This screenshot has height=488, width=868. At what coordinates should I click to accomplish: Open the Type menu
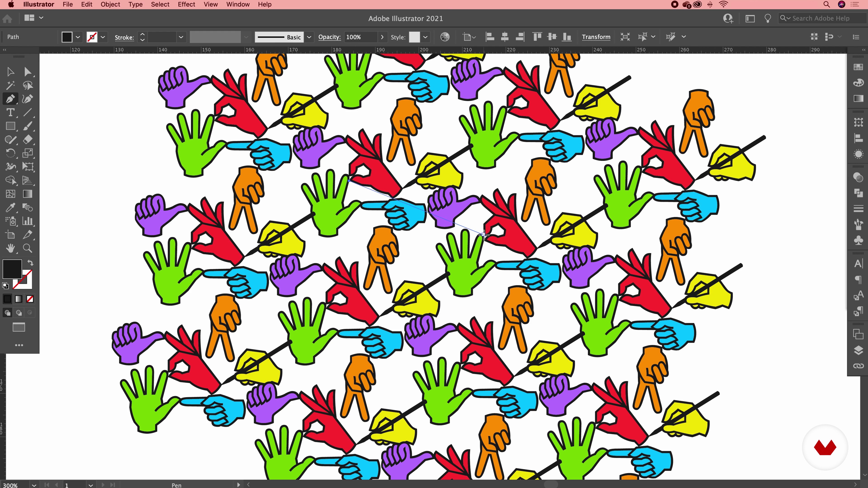tap(135, 4)
